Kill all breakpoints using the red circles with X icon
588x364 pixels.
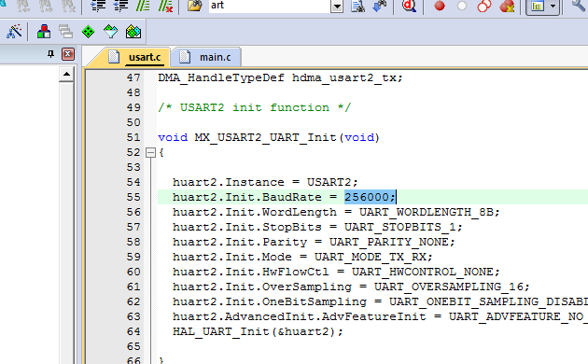coord(507,6)
